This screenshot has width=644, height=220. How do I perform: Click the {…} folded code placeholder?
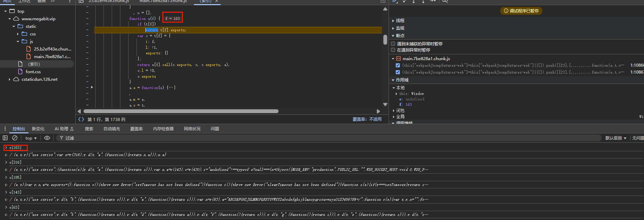(171, 88)
